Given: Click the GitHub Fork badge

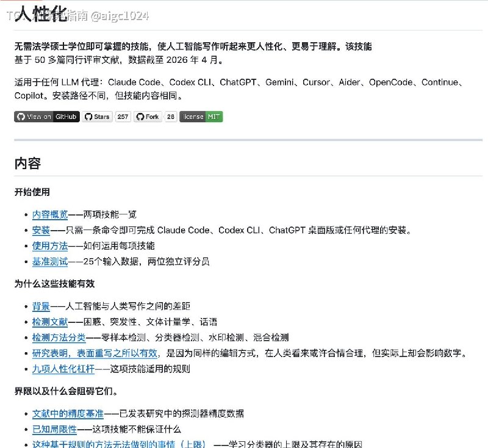Looking at the screenshot, I should (148, 117).
